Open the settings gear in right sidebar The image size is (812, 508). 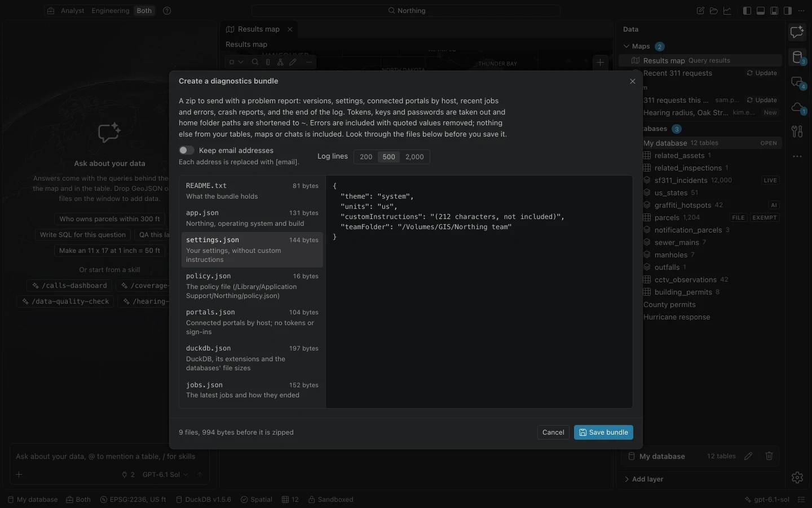point(797,478)
